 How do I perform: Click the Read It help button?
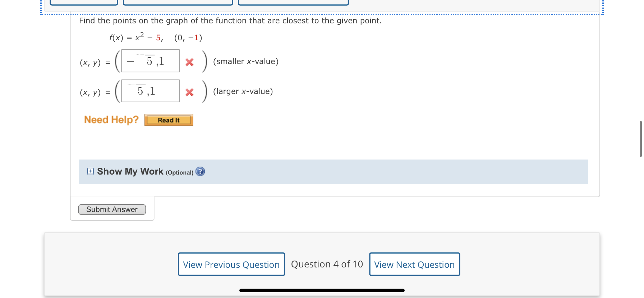point(169,120)
